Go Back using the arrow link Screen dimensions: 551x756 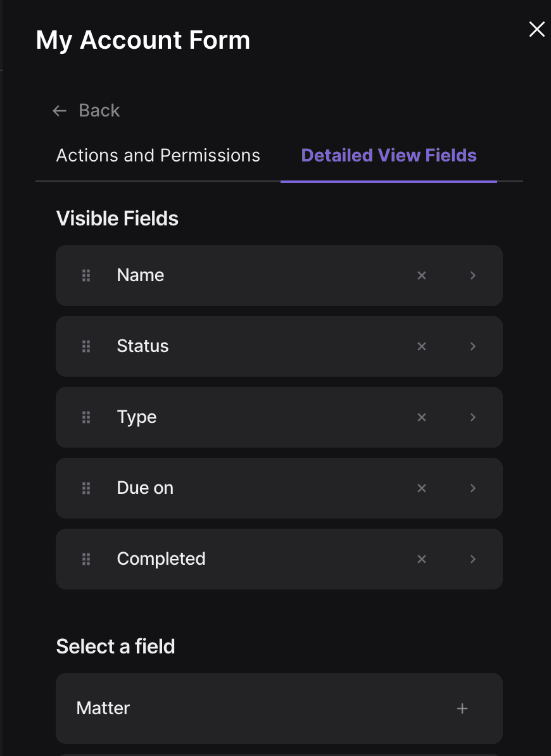point(85,110)
